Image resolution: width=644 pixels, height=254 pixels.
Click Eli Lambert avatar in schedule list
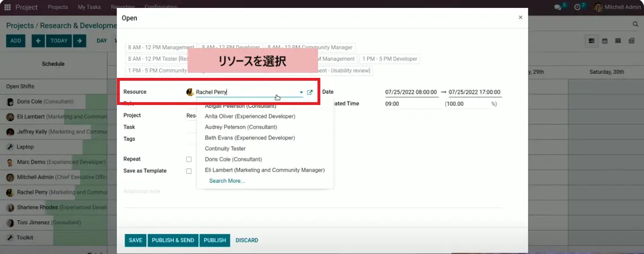coord(10,117)
